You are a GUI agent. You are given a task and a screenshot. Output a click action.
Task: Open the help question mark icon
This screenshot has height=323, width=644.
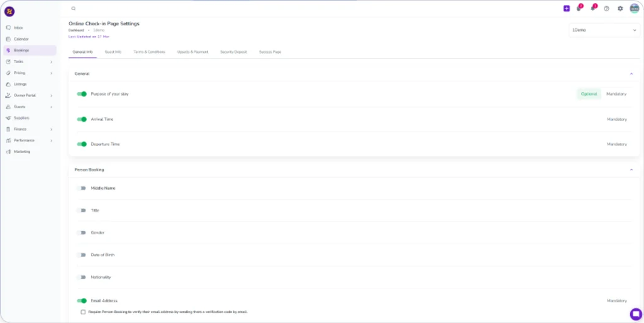pos(606,9)
